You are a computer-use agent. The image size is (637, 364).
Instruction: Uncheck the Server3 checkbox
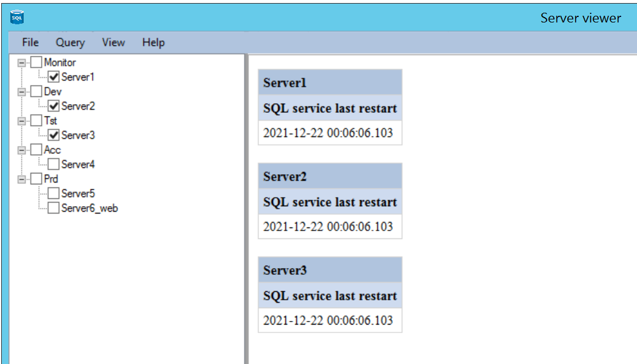[53, 135]
